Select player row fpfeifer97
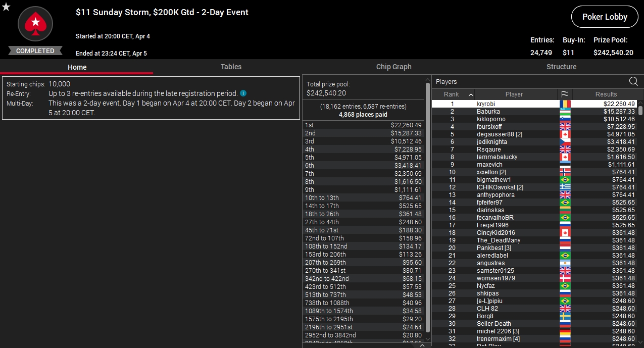644x348 pixels. (534, 203)
